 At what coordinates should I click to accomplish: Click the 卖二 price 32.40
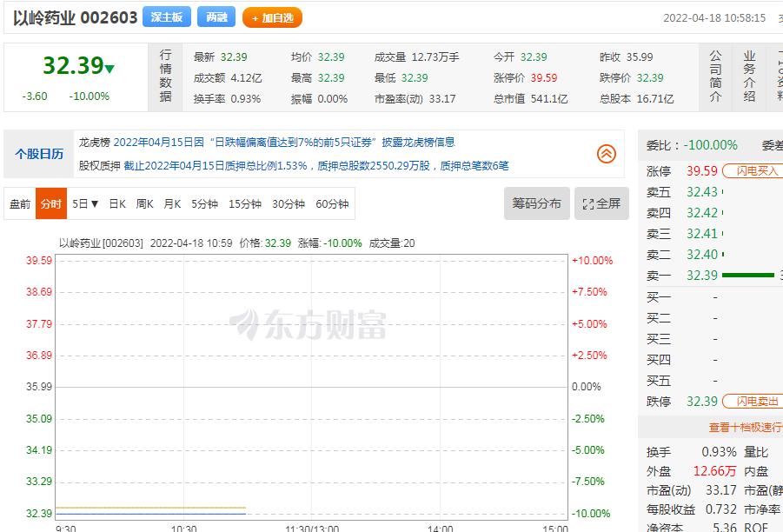point(702,254)
